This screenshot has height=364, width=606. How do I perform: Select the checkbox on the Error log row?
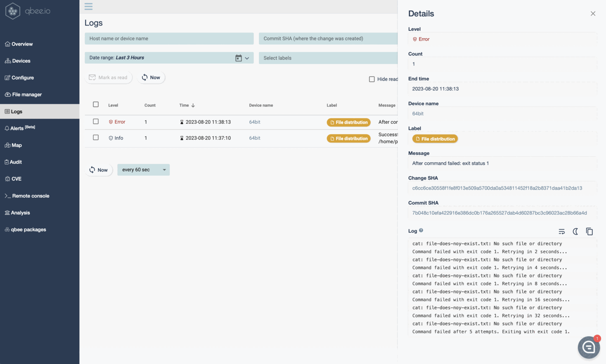point(96,122)
